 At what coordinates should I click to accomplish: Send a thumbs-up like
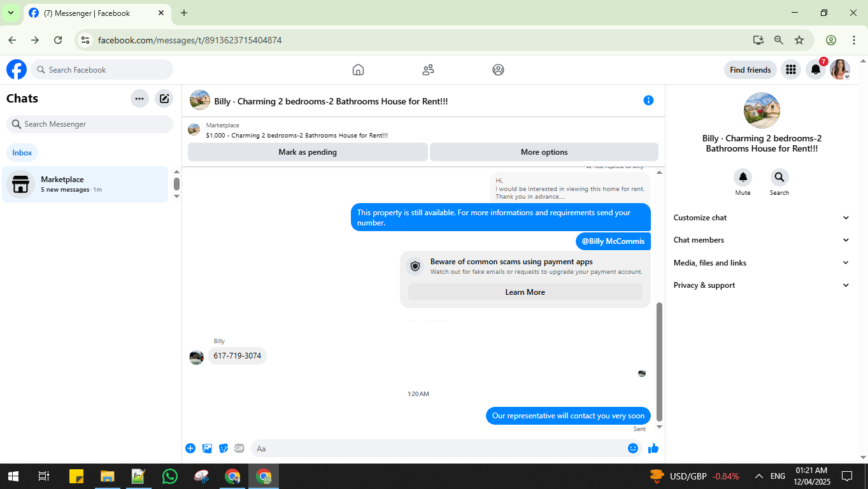[x=653, y=448]
